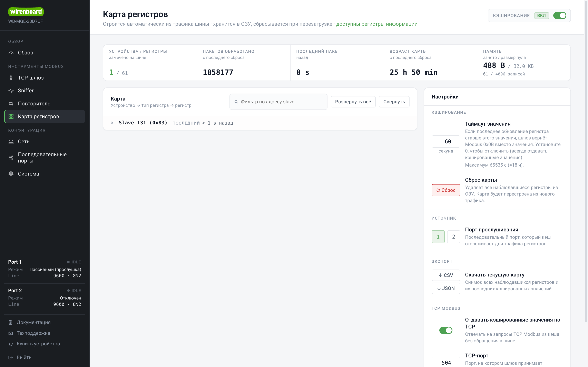The height and width of the screenshot is (367, 588).
Task: Open Последовательные порты settings icon
Action: (x=11, y=158)
